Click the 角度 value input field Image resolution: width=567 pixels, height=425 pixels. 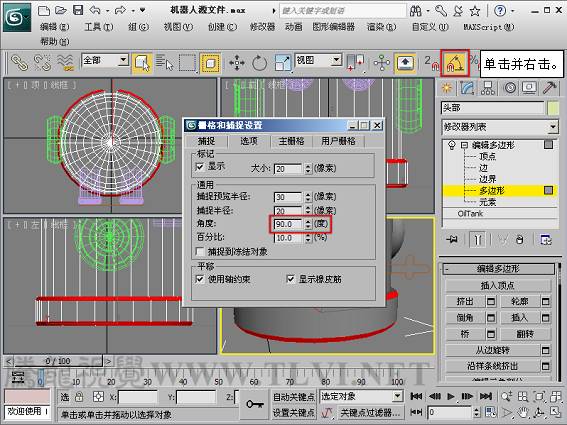coord(288,224)
